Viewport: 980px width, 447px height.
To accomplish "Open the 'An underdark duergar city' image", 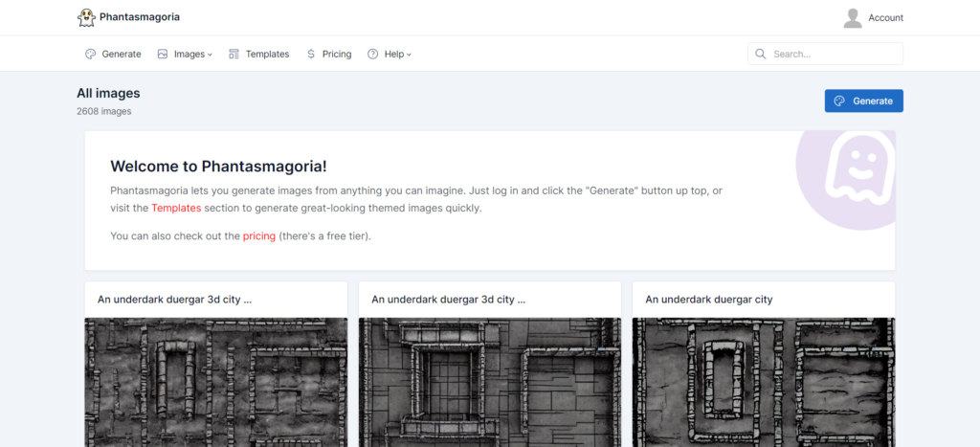I will [763, 383].
